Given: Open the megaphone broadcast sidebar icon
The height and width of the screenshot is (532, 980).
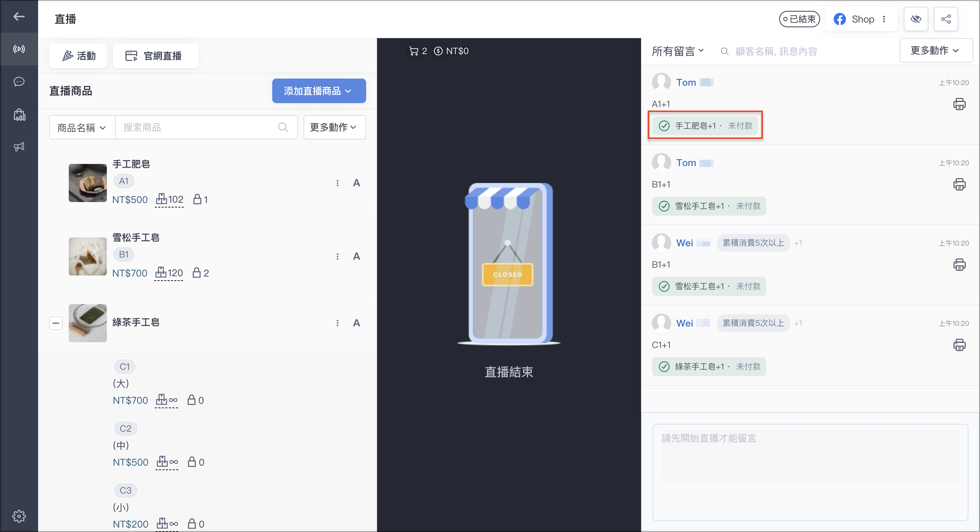Looking at the screenshot, I should point(19,147).
